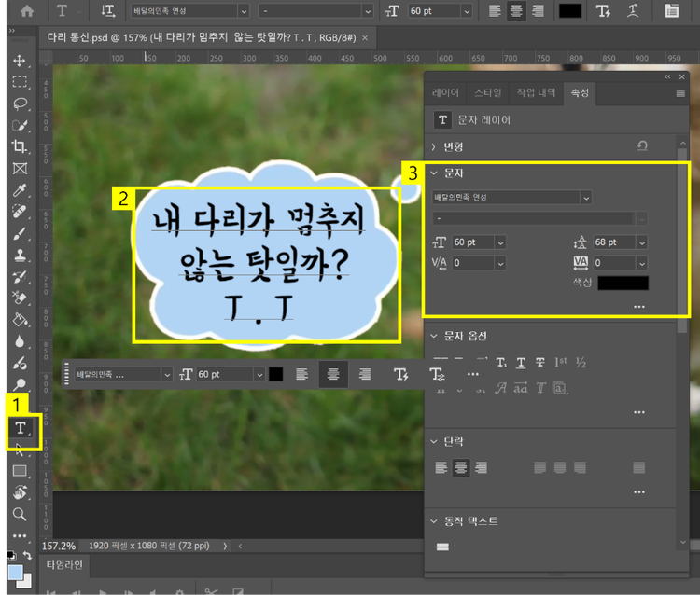Image resolution: width=700 pixels, height=595 pixels.
Task: Select the Rectangular Marquee tool
Action: click(x=20, y=82)
